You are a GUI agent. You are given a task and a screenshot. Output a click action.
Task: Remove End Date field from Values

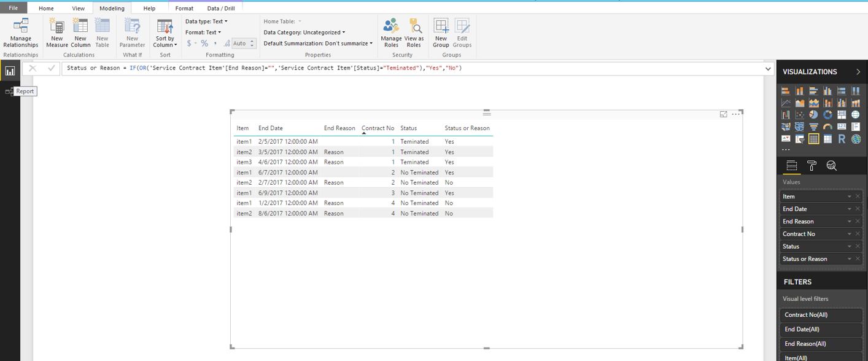point(858,209)
